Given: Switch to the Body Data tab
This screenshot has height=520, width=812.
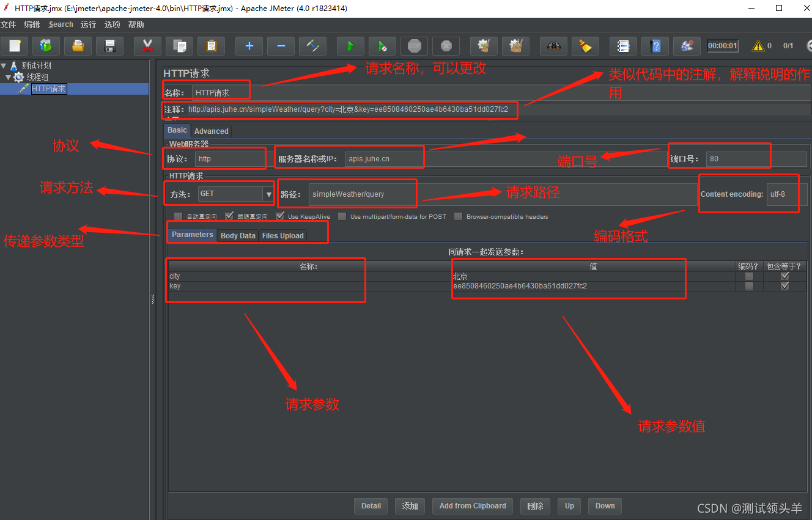Looking at the screenshot, I should pyautogui.click(x=238, y=235).
